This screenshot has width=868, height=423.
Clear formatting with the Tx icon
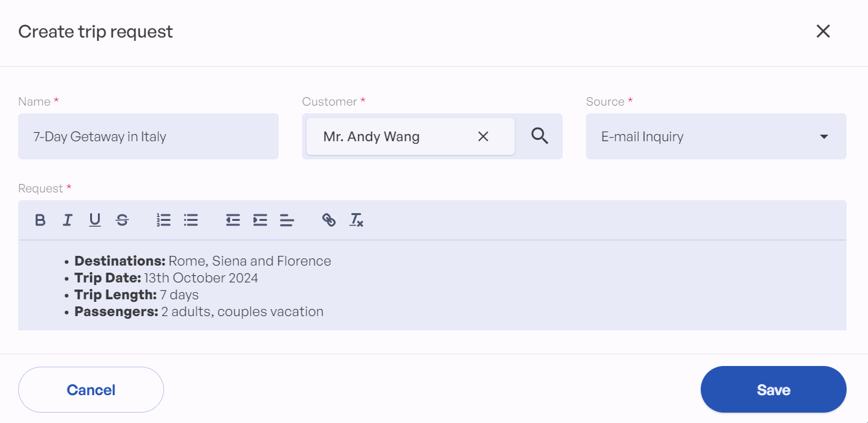[x=356, y=220]
